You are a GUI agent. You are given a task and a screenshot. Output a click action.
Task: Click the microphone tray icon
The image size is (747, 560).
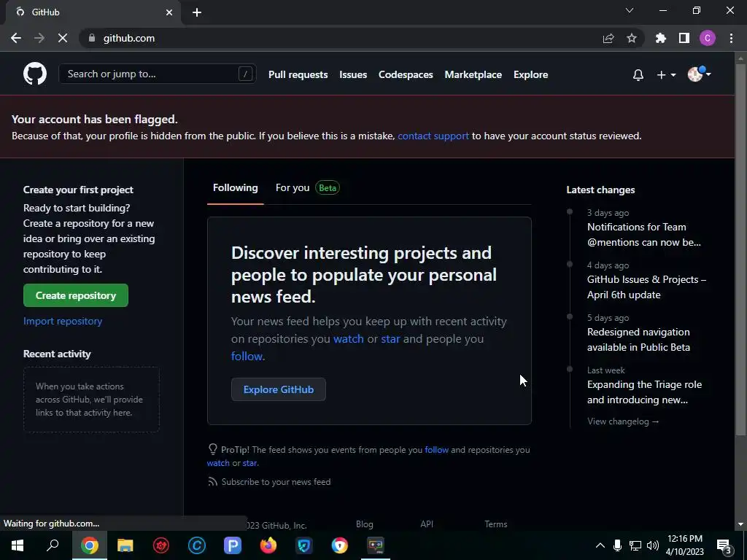tap(617, 545)
